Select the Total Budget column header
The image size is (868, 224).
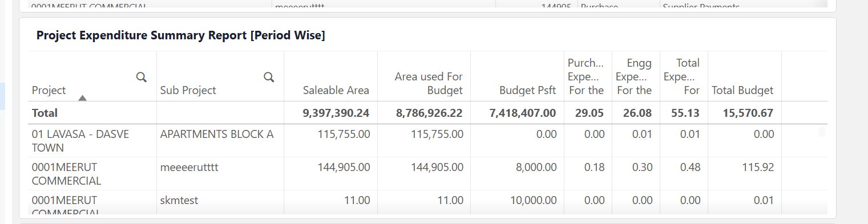742,90
